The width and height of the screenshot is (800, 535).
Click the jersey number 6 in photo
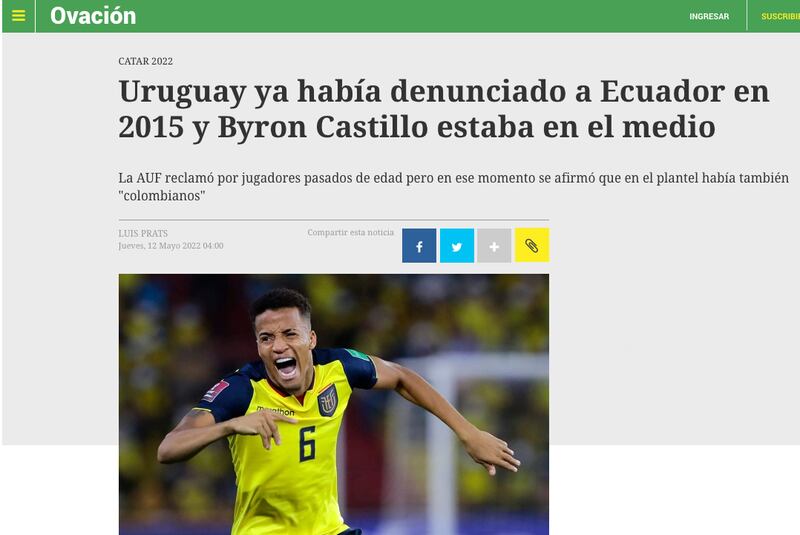pyautogui.click(x=307, y=444)
